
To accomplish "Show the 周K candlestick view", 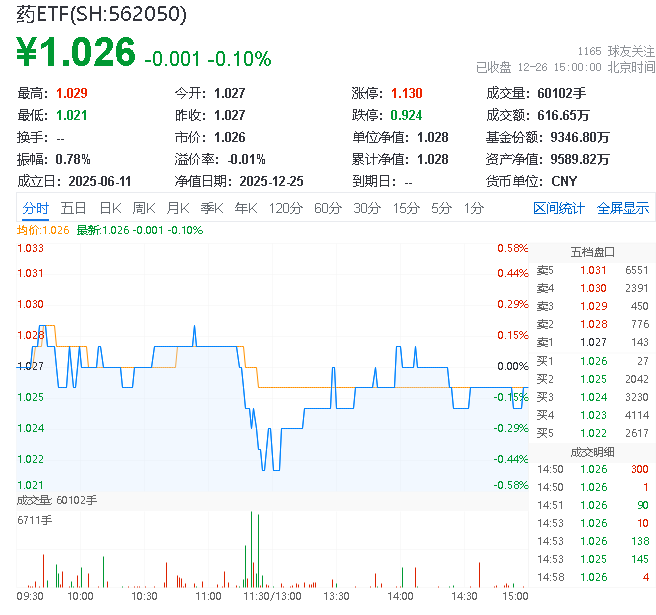I will pyautogui.click(x=144, y=208).
